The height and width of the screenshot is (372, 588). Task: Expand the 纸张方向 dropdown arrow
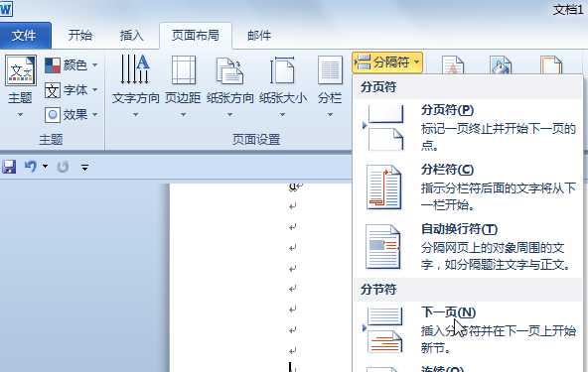pyautogui.click(x=229, y=114)
